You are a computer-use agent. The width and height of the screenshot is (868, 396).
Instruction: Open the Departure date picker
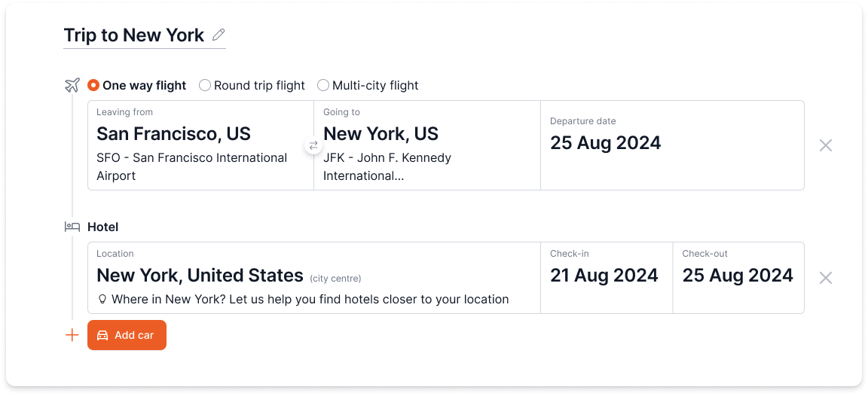click(x=671, y=145)
